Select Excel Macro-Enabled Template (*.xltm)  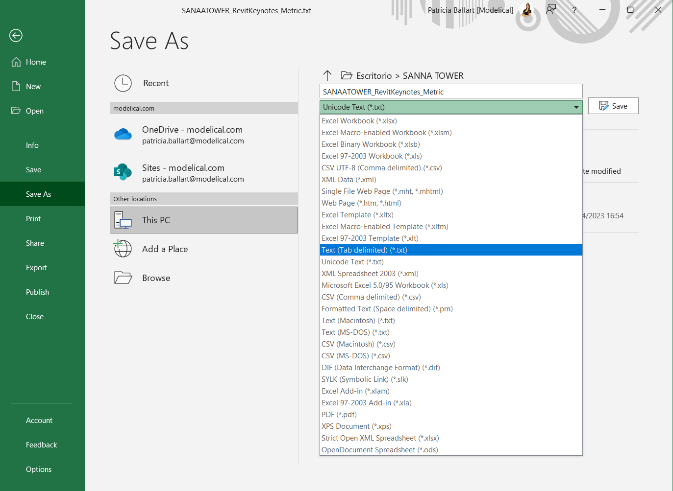tap(451, 227)
